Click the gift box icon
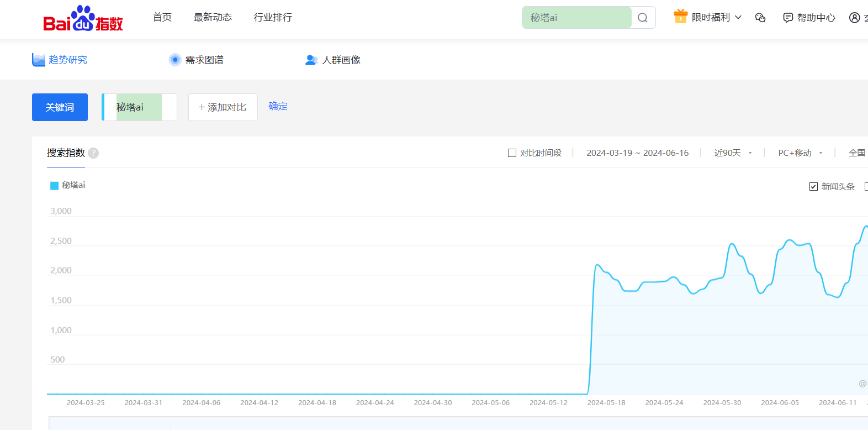Image resolution: width=868 pixels, height=430 pixels. pyautogui.click(x=680, y=17)
